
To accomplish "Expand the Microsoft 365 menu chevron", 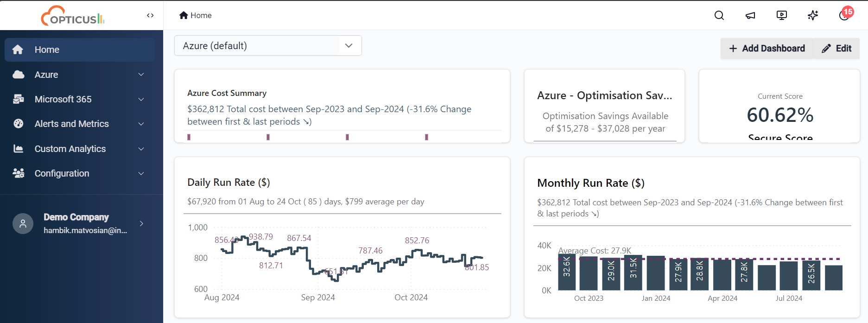I will [141, 99].
